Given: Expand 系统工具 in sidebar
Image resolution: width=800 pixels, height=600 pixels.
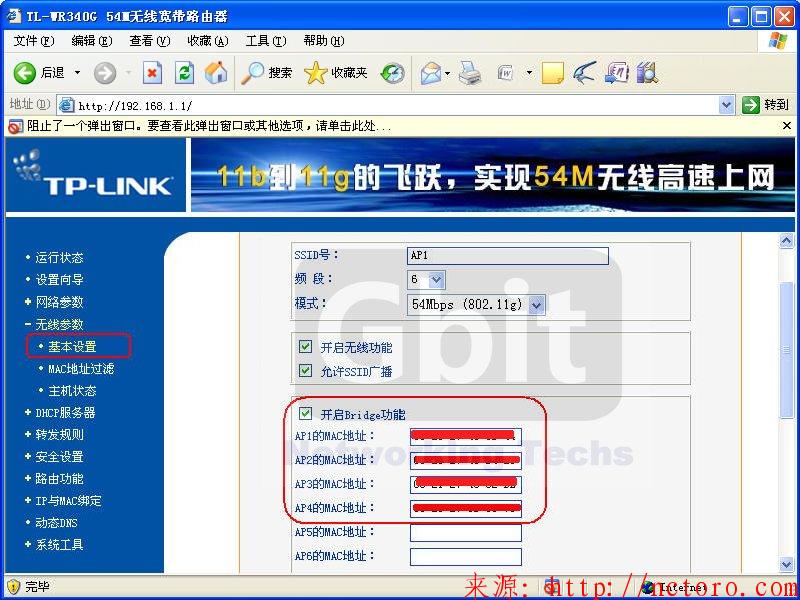Looking at the screenshot, I should click(x=59, y=544).
